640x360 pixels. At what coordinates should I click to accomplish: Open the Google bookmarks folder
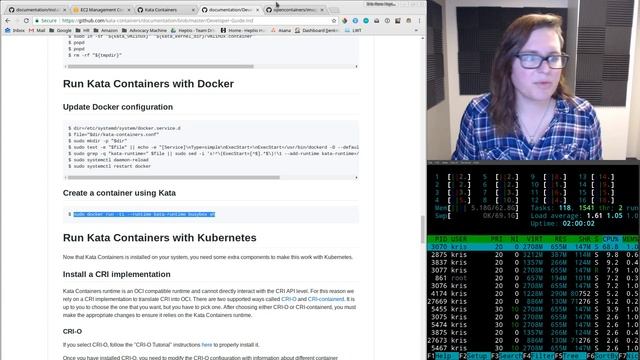(60, 30)
